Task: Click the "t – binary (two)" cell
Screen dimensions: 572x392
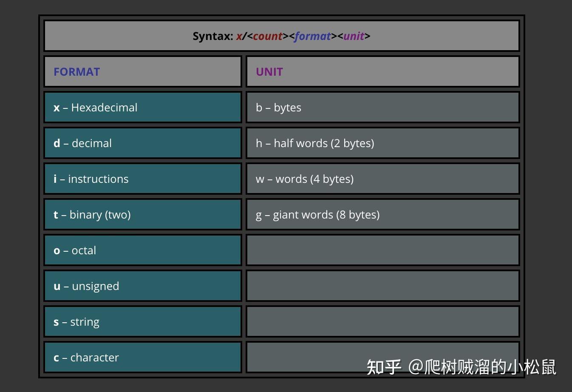Action: [143, 214]
